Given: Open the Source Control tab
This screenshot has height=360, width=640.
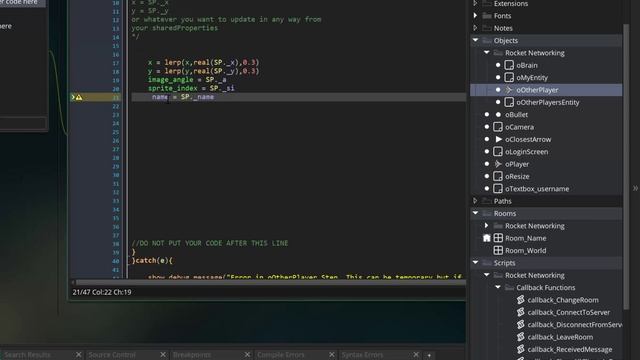Looking at the screenshot, I should pos(112,355).
